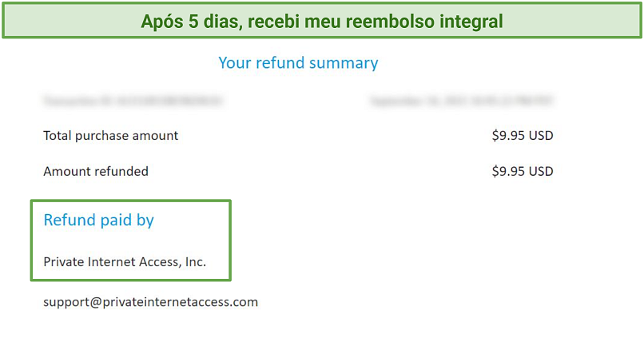Select the "Your refund summary" heading
This screenshot has width=644, height=338.
[298, 63]
